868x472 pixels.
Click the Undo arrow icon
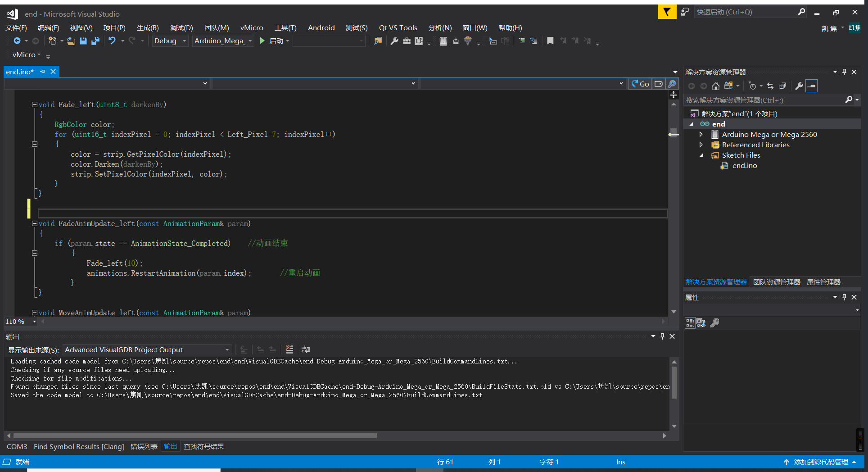pyautogui.click(x=112, y=41)
